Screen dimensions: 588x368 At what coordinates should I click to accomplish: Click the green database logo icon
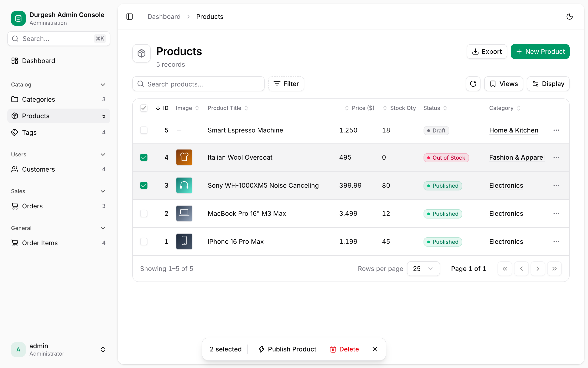pos(18,18)
